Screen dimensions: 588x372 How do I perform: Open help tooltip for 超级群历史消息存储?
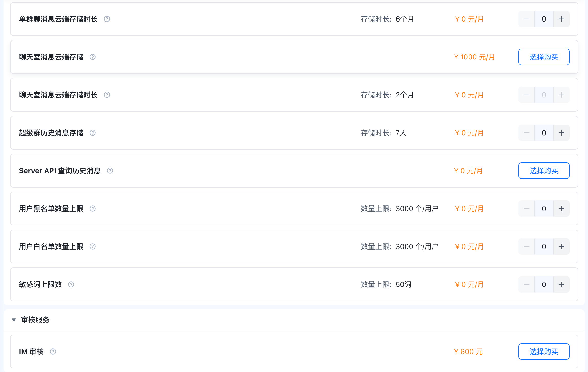click(x=93, y=133)
